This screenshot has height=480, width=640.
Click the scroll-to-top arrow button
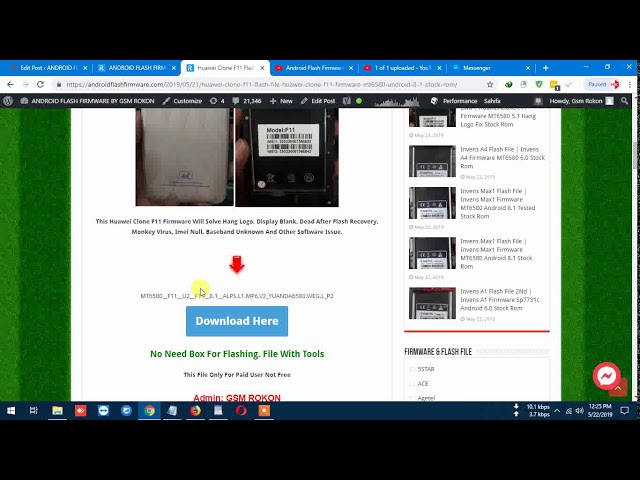coord(618,389)
